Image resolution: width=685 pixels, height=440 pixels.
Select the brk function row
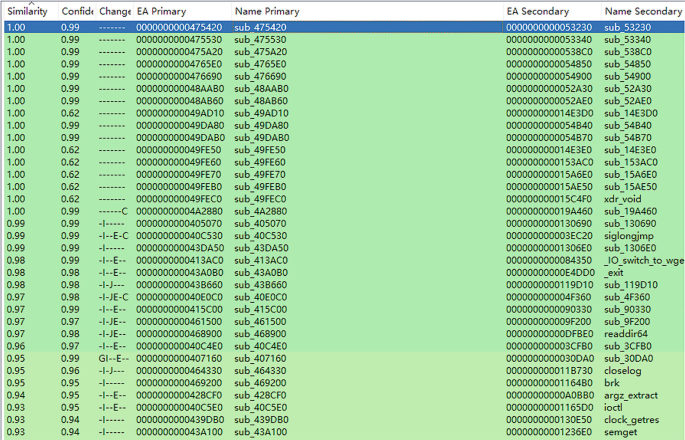[x=612, y=382]
